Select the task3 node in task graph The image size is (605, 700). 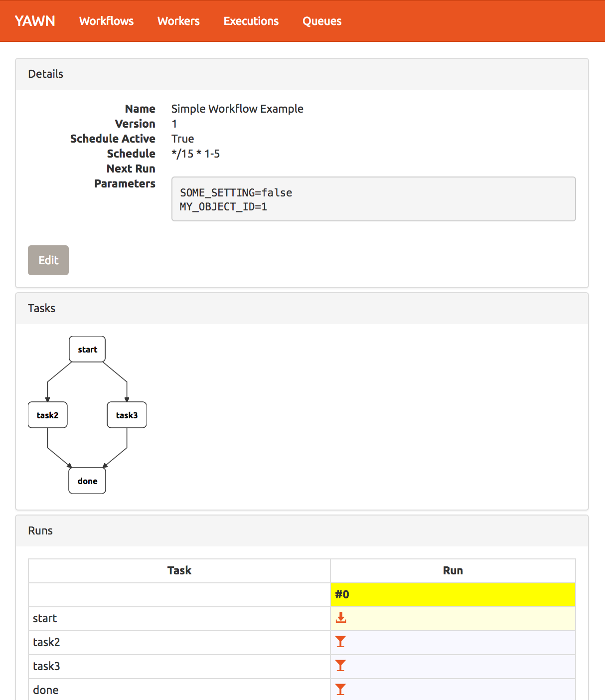(x=127, y=415)
